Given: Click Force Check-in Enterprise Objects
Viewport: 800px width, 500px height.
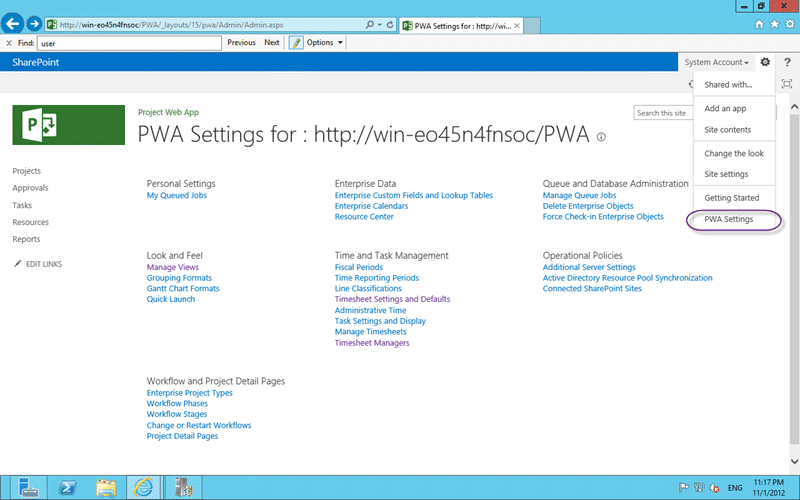Looking at the screenshot, I should (x=603, y=217).
